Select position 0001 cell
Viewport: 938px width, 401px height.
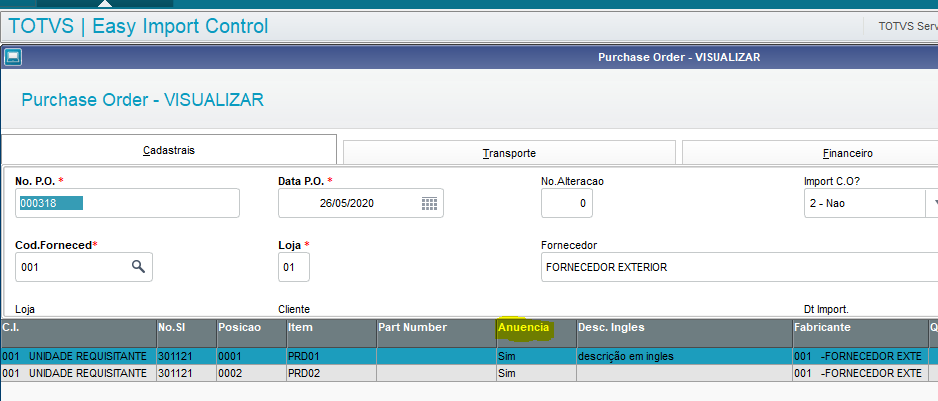251,356
